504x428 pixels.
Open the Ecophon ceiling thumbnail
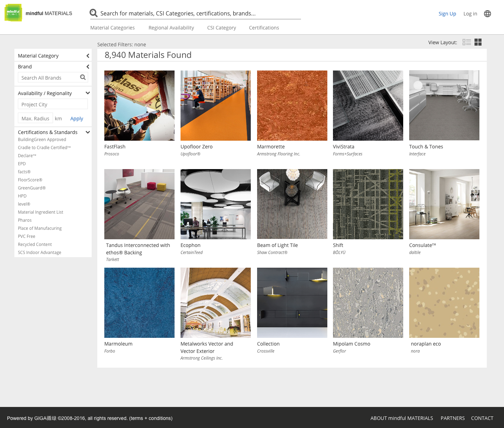(216, 204)
